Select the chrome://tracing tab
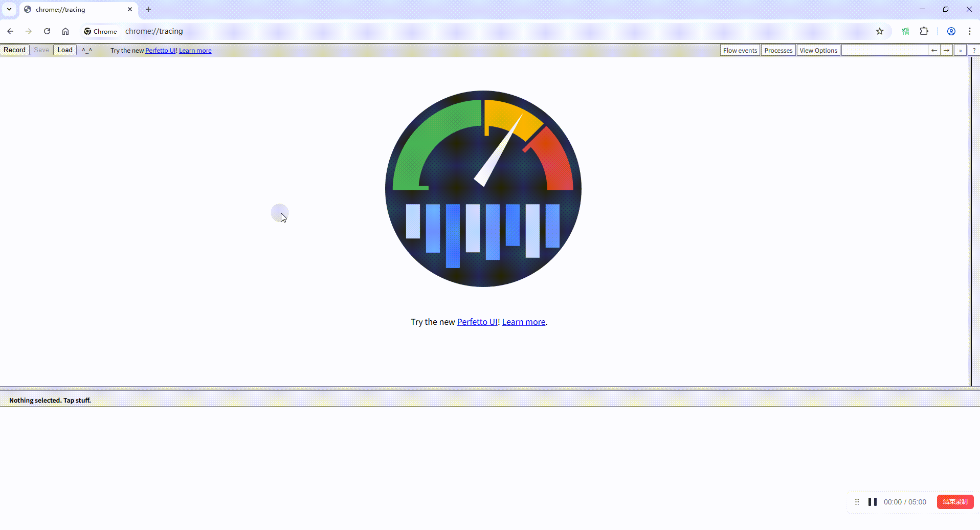980x530 pixels. click(x=72, y=9)
